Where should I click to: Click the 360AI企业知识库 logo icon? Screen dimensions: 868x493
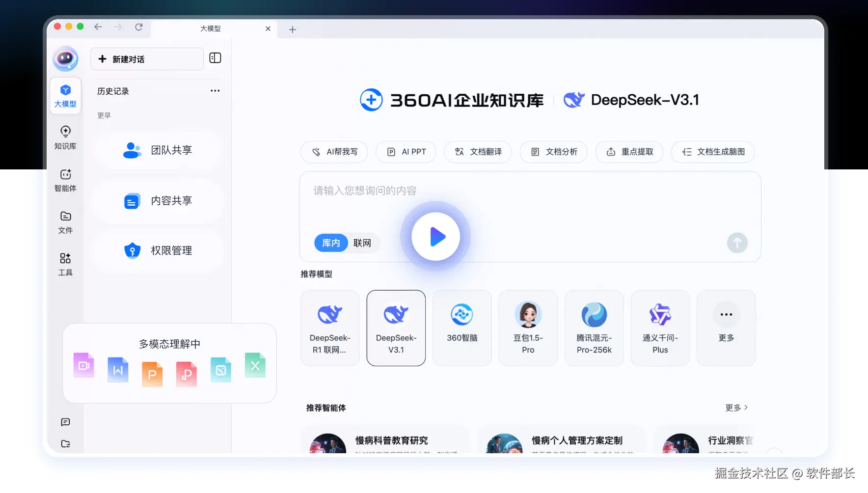pyautogui.click(x=371, y=100)
